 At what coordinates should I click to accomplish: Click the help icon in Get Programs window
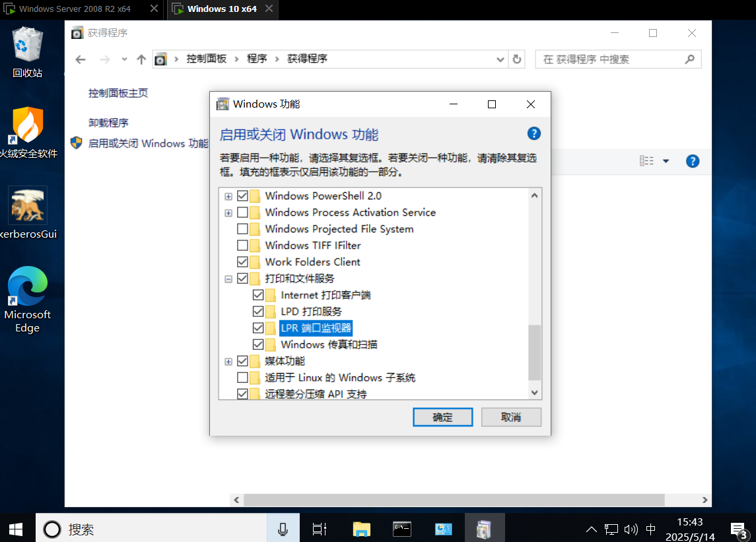click(693, 161)
